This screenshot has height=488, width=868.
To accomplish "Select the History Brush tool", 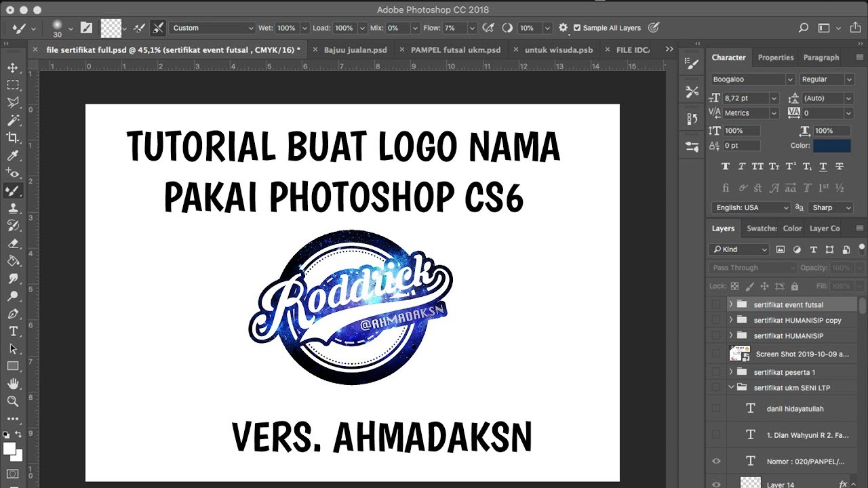I will [x=13, y=226].
